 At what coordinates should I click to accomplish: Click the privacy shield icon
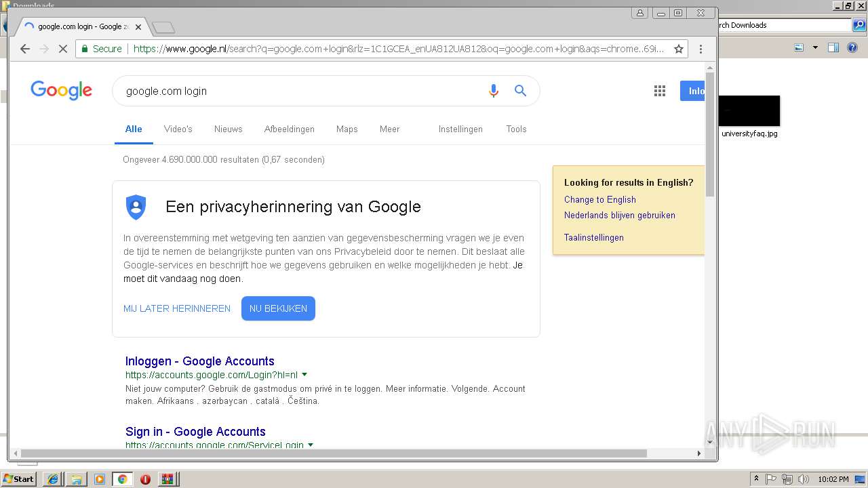pyautogui.click(x=136, y=207)
